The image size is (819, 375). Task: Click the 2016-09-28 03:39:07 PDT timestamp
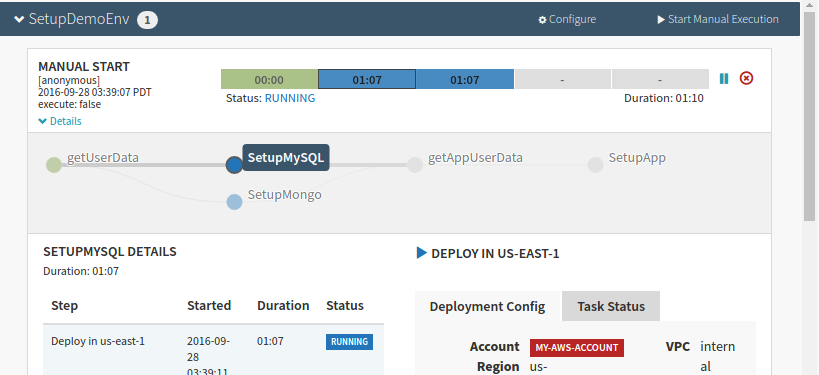coord(95,92)
